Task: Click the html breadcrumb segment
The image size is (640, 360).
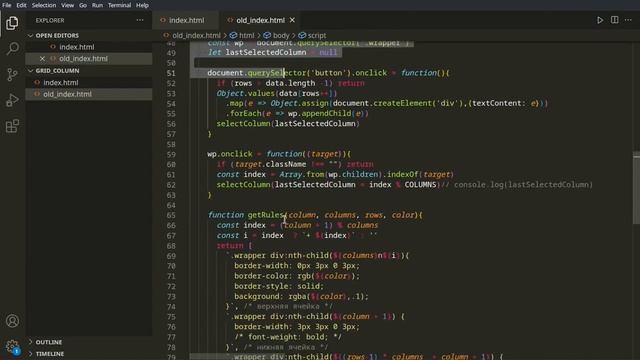Action: pos(247,36)
